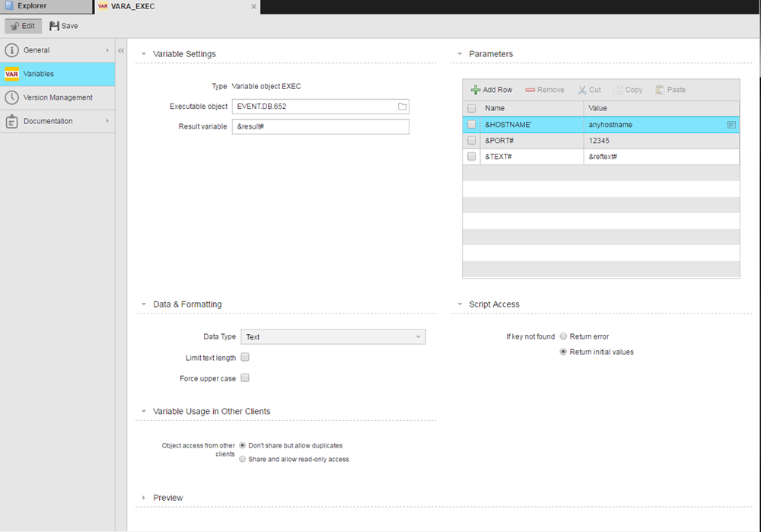This screenshot has width=761, height=532.
Task: Check the &TEXT# row checkbox
Action: [471, 157]
